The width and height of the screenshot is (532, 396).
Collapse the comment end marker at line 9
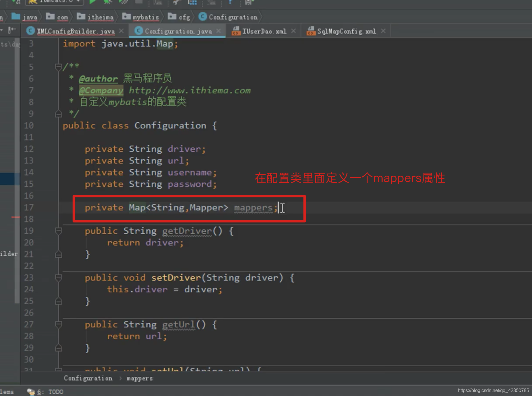click(x=58, y=114)
